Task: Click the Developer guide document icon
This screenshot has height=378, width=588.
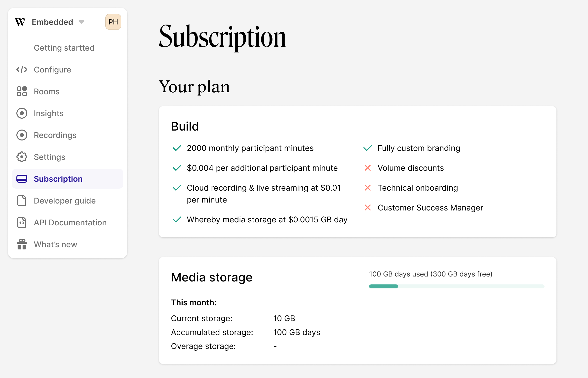Action: pyautogui.click(x=22, y=201)
